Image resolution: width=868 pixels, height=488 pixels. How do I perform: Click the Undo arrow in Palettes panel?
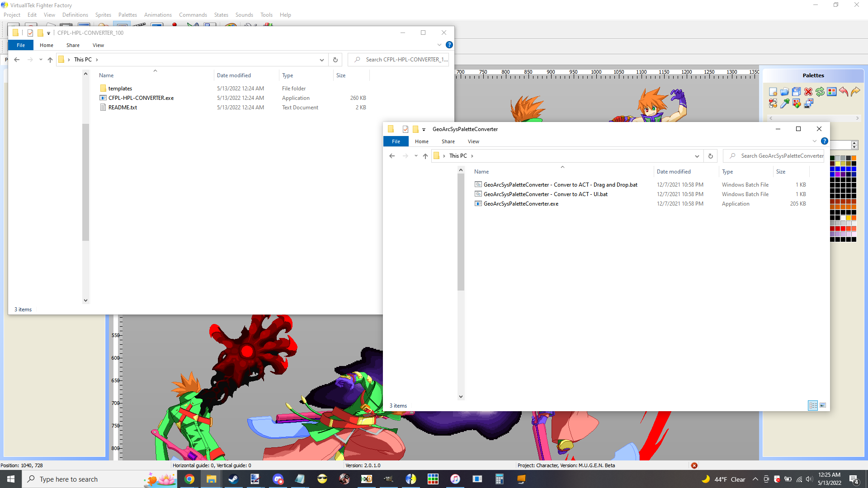point(844,92)
